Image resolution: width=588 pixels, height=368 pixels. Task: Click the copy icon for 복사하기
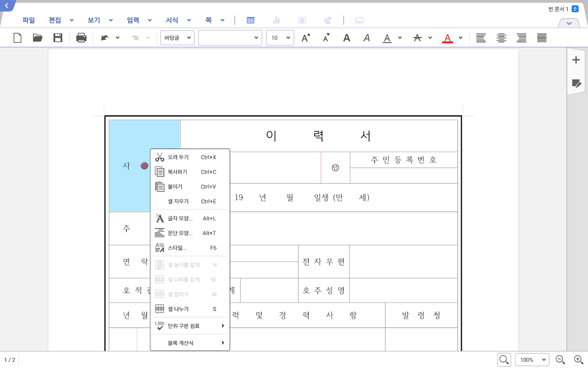click(x=159, y=172)
